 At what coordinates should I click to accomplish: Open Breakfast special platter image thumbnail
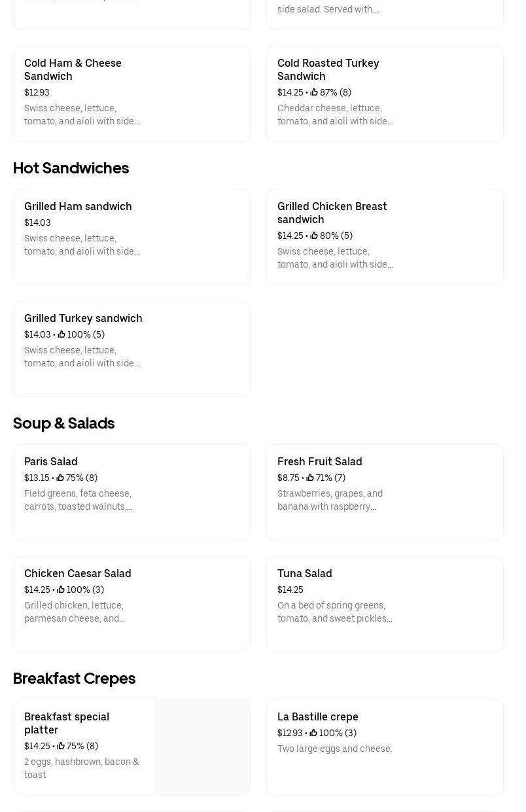click(x=203, y=747)
